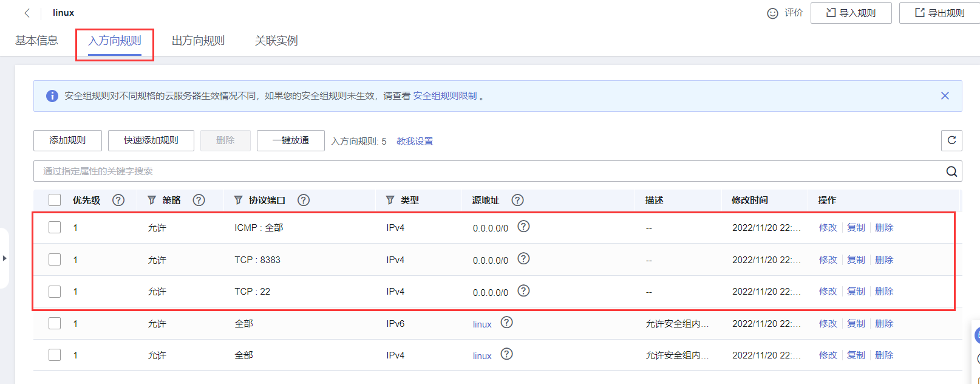This screenshot has width=980, height=384.
Task: Toggle the select-all checkbox in header
Action: [x=55, y=200]
